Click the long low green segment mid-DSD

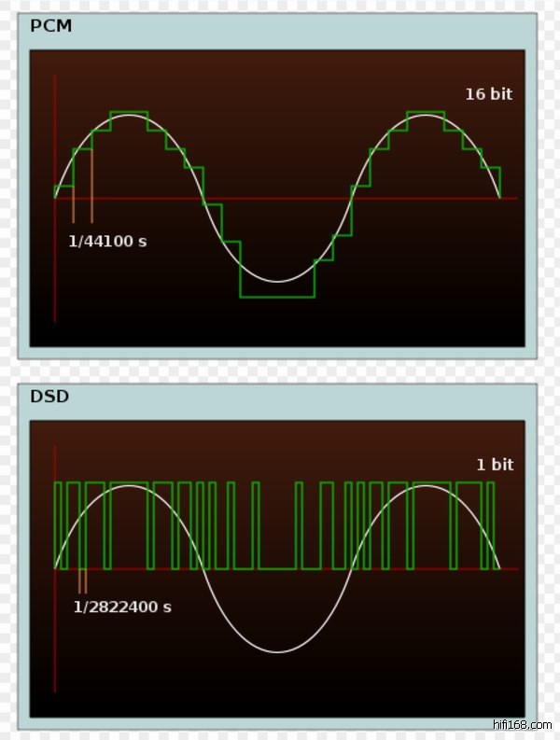tap(277, 568)
